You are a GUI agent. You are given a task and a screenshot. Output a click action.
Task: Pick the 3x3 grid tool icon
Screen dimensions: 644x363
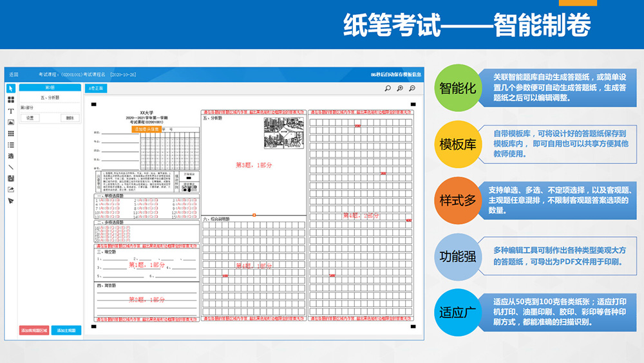[x=11, y=133]
